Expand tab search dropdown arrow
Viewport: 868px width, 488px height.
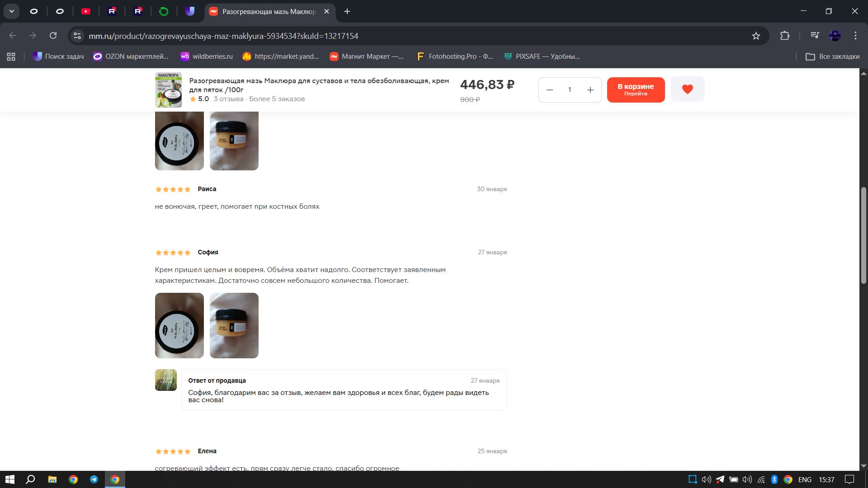tap(11, 11)
